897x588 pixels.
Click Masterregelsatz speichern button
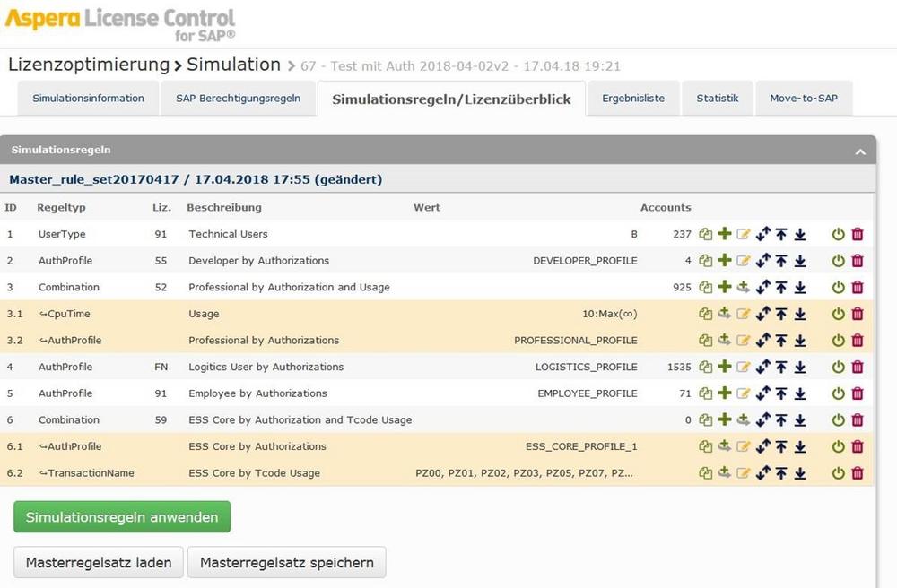coord(286,563)
